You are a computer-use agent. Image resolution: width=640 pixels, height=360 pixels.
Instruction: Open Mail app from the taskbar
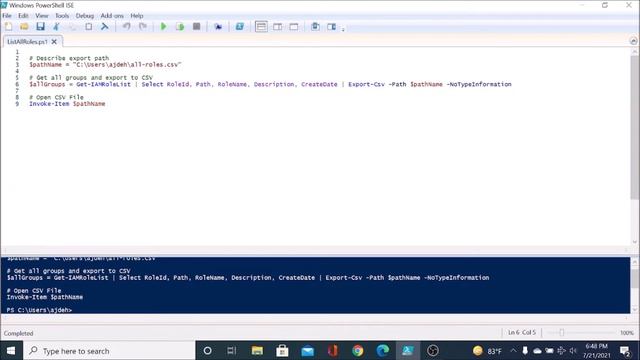click(307, 351)
